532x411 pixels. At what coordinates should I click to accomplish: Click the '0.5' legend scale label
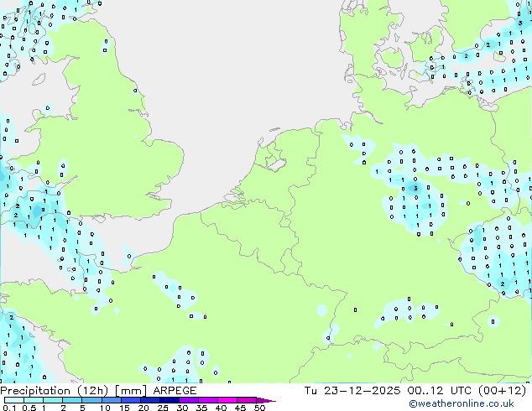pyautogui.click(x=29, y=408)
